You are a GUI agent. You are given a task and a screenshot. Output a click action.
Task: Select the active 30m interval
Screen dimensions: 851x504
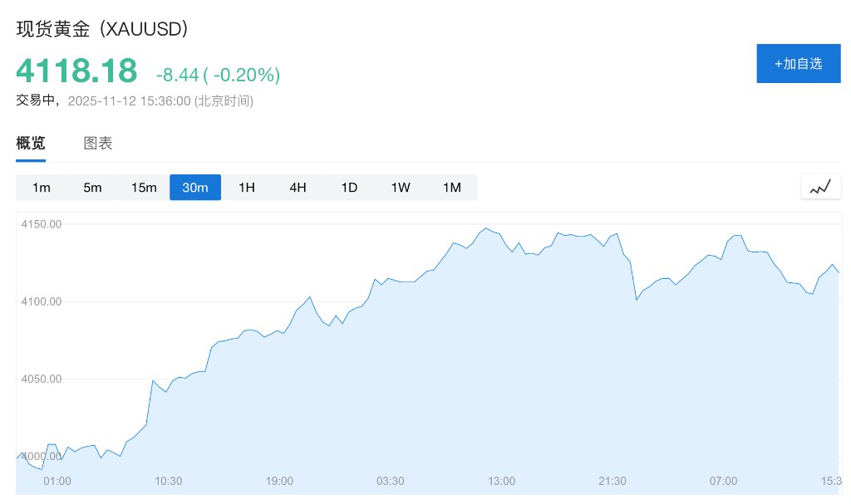pyautogui.click(x=195, y=188)
